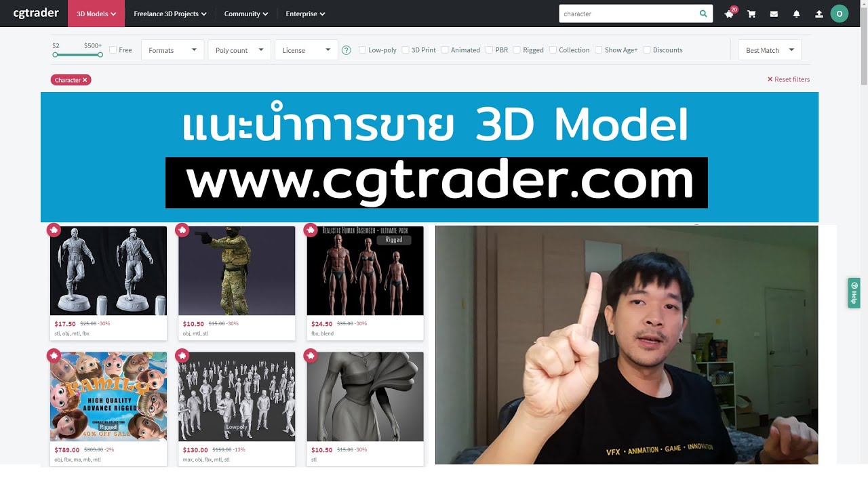Click the $24.50 basemesh price
The image size is (868, 488).
pyautogui.click(x=322, y=324)
